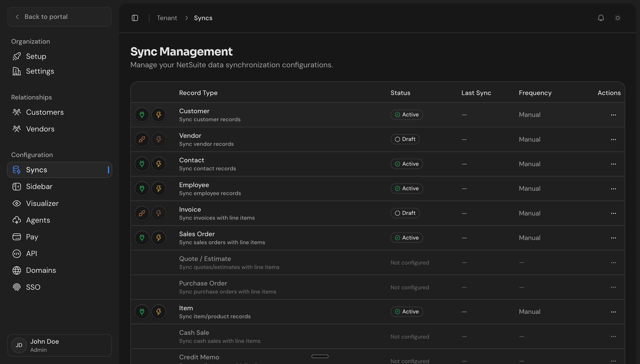The image size is (640, 364).
Task: Click the Customer row green plug icon
Action: point(142,115)
